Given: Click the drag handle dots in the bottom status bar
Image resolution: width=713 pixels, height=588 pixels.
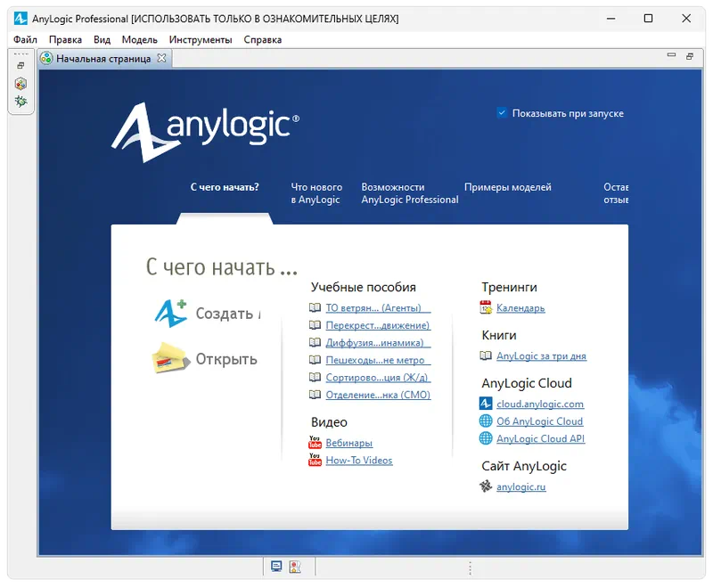Looking at the screenshot, I should [470, 568].
